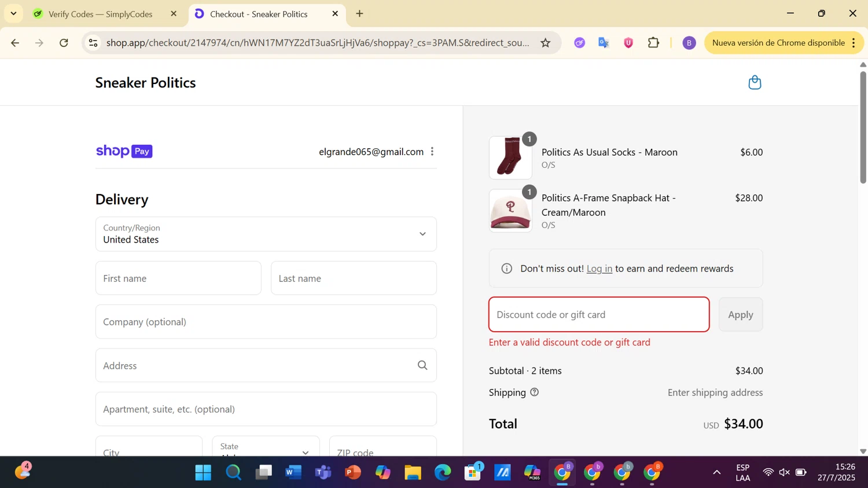Focus the Discount code or gift card field
The height and width of the screenshot is (488, 868).
(x=599, y=315)
